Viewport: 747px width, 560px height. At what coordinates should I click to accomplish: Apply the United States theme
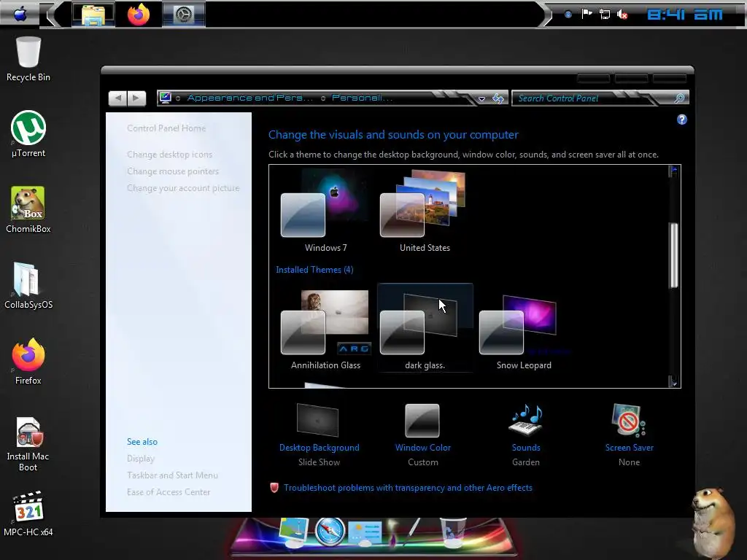(425, 212)
